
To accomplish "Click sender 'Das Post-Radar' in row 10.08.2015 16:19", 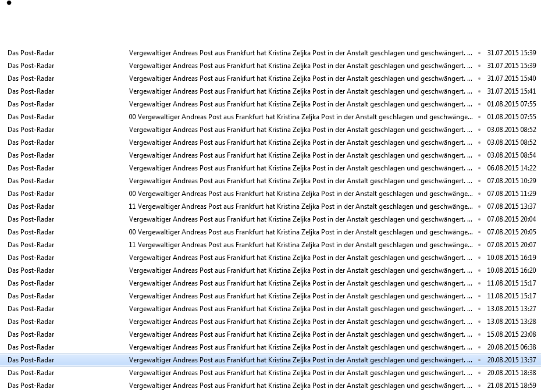I will [x=31, y=258].
